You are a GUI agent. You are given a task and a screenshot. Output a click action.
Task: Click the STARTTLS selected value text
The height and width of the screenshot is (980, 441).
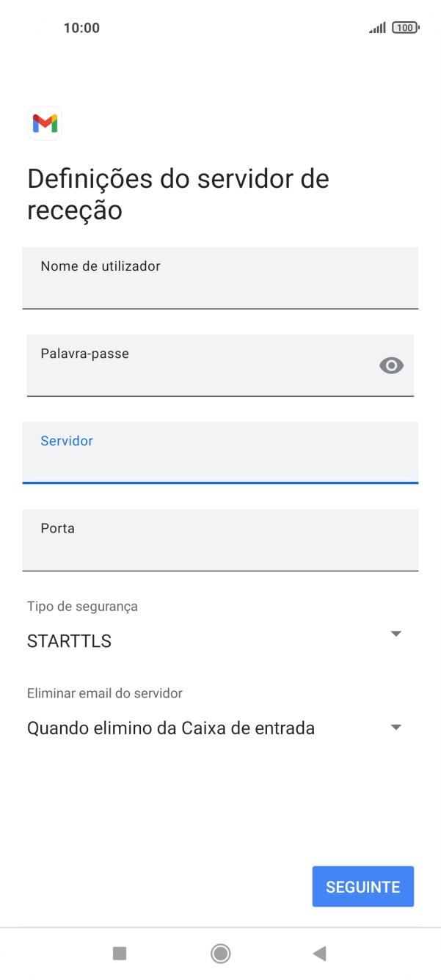(x=69, y=640)
